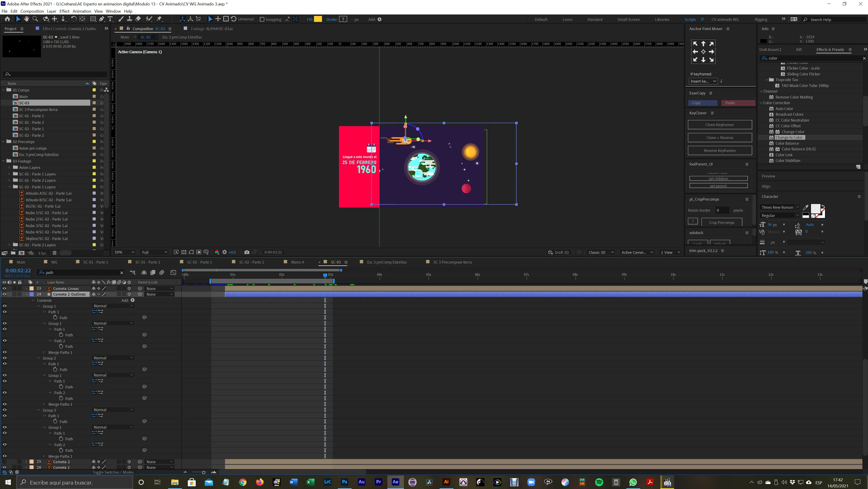Click the yellow Fill color swatch

(x=318, y=19)
